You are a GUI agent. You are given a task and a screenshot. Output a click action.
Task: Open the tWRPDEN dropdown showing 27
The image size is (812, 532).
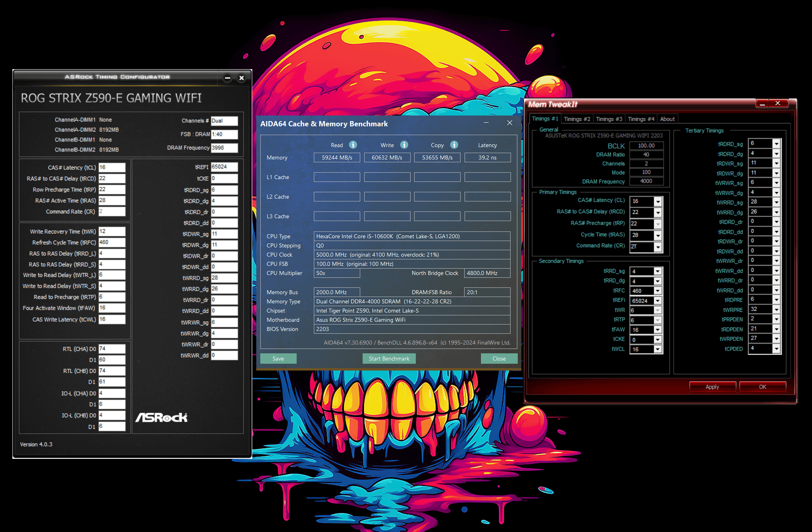776,339
